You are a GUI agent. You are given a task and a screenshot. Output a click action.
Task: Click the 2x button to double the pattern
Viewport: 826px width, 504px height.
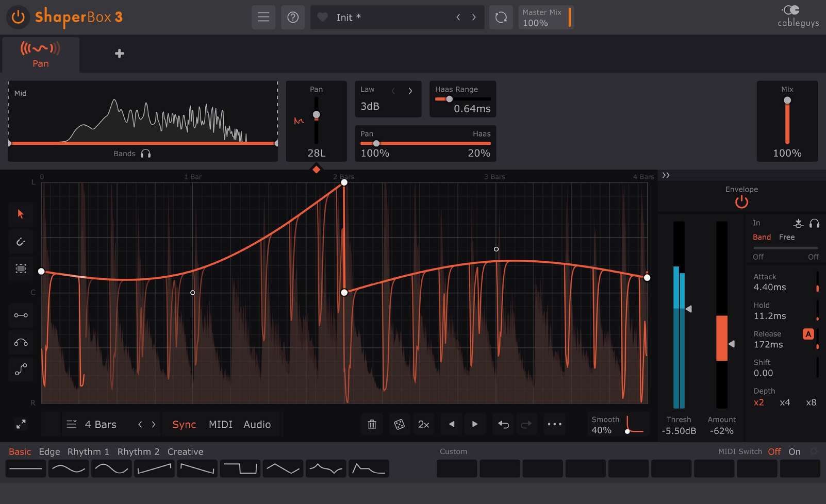pos(424,424)
